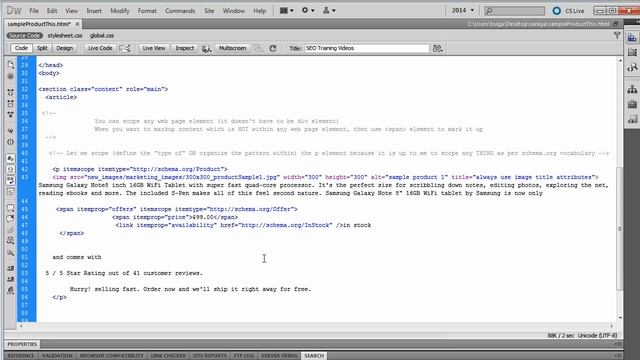Select the parent tag icon
The width and height of the screenshot is (640, 360).
pos(11,131)
